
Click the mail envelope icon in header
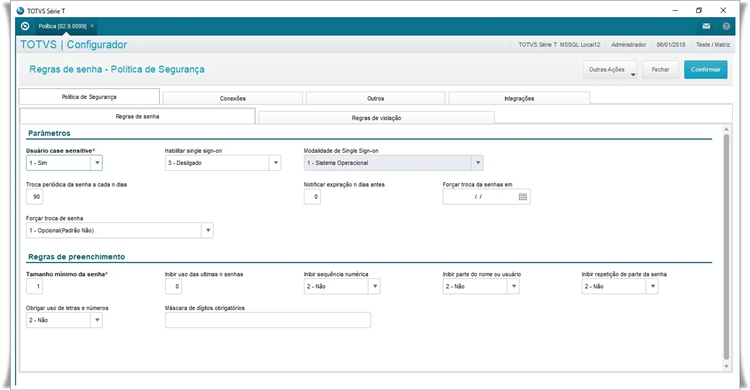[x=706, y=26]
